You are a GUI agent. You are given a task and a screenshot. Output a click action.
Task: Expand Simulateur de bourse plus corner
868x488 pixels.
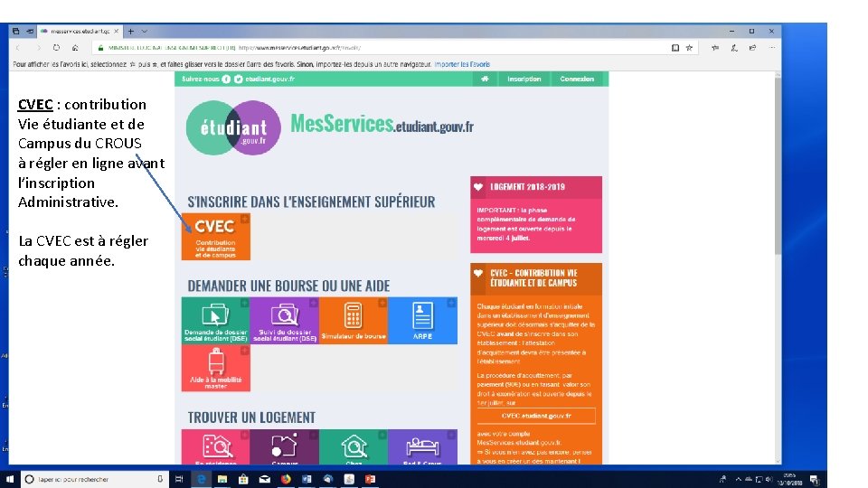pos(382,303)
